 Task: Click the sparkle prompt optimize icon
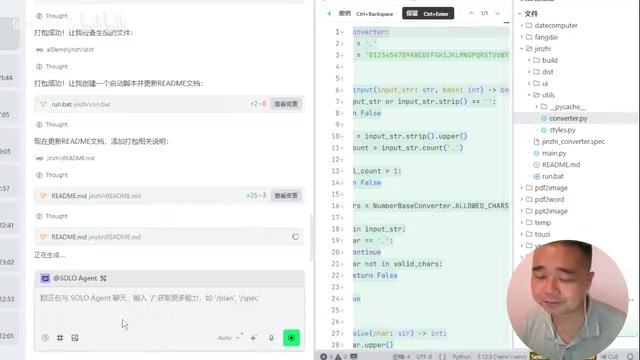tap(253, 338)
